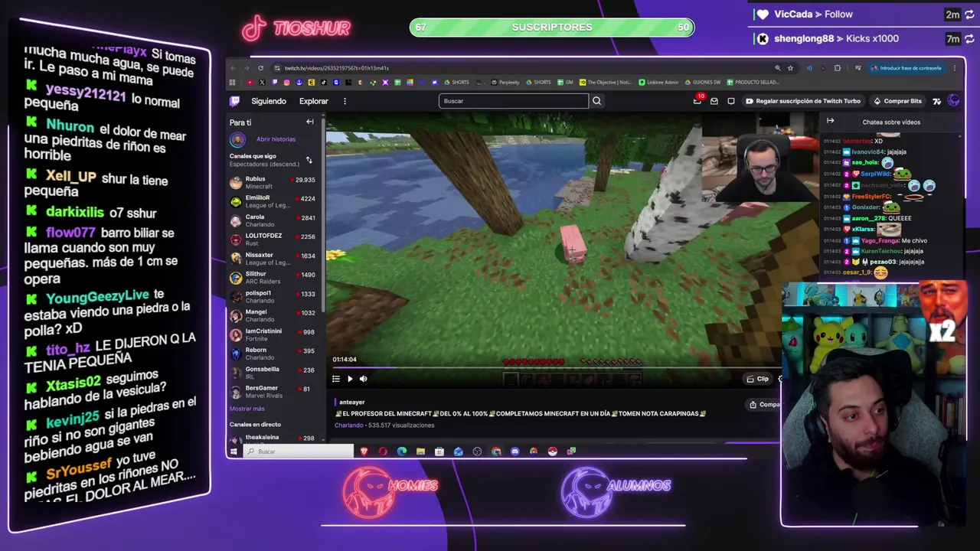Play the Twitch video
The height and width of the screenshot is (551, 980).
pyautogui.click(x=350, y=379)
